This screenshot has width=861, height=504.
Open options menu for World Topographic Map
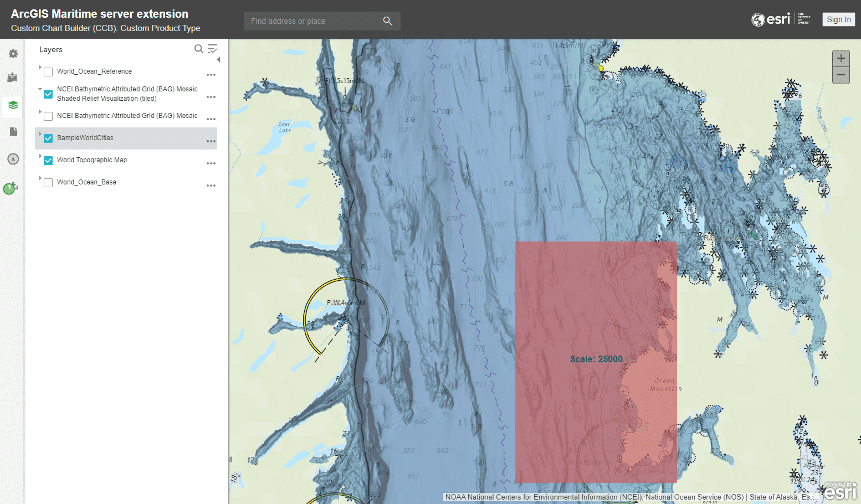pos(211,163)
